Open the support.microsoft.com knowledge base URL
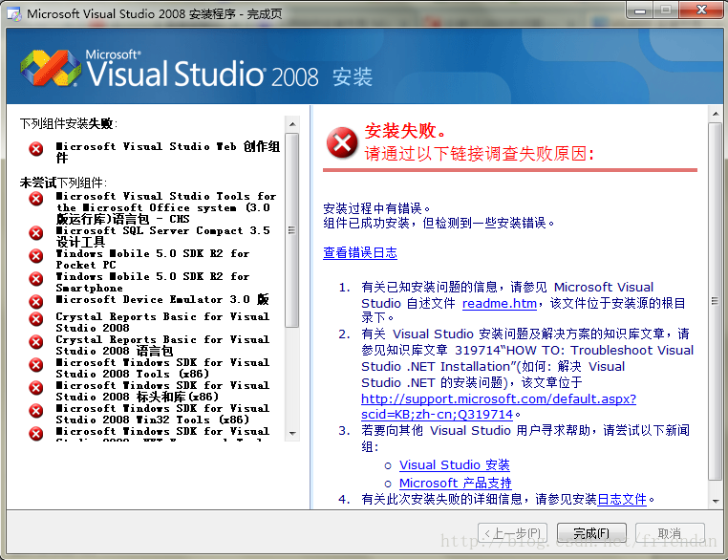This screenshot has width=728, height=560. coord(499,406)
